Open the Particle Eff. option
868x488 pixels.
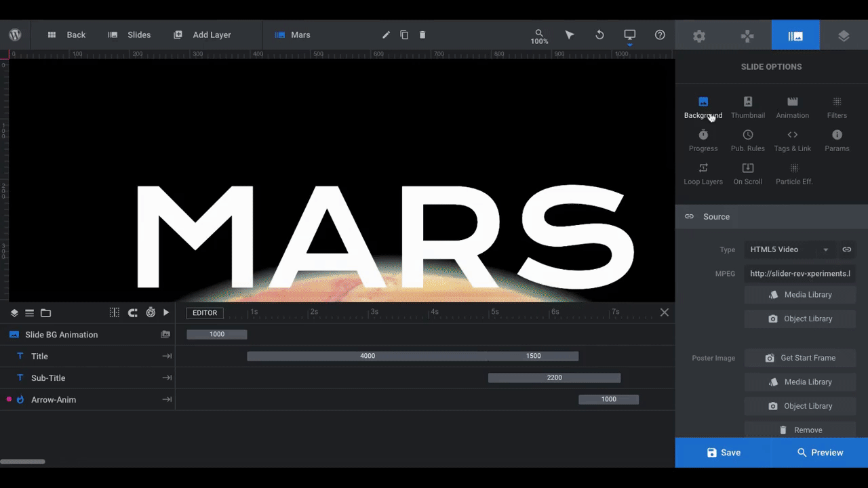pos(794,174)
